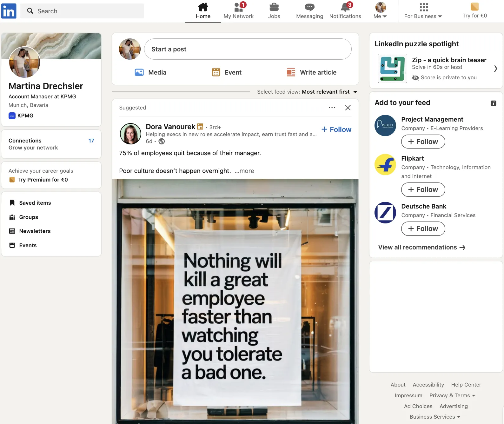Open the About footer link
Image resolution: width=504 pixels, height=424 pixels.
(398, 385)
